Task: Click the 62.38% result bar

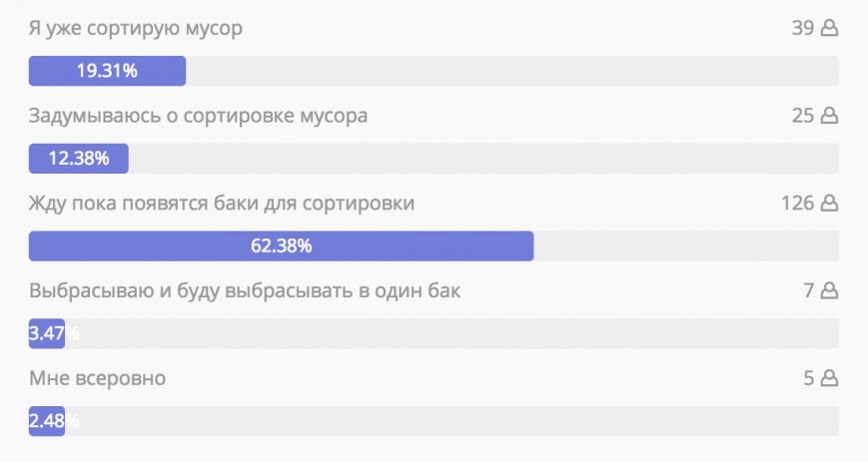Action: click(x=282, y=245)
